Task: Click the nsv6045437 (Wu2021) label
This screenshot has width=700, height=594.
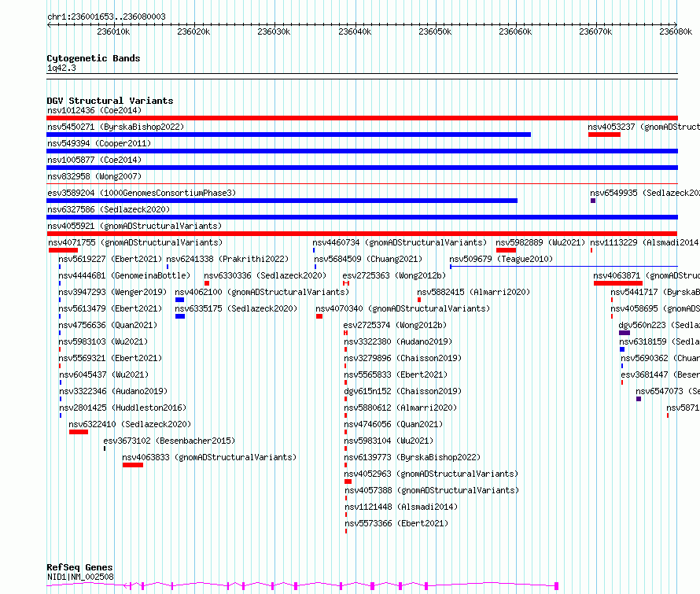Action: tap(104, 374)
